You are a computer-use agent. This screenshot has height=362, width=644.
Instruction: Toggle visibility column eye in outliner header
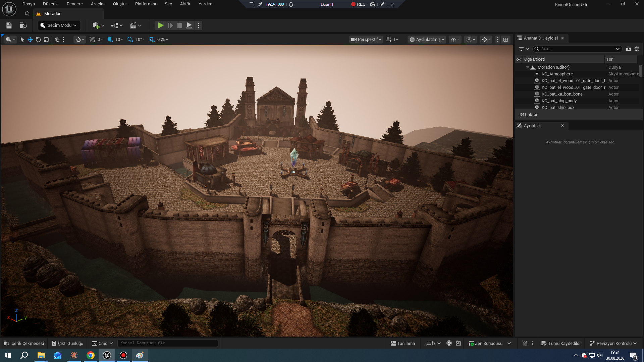point(519,59)
